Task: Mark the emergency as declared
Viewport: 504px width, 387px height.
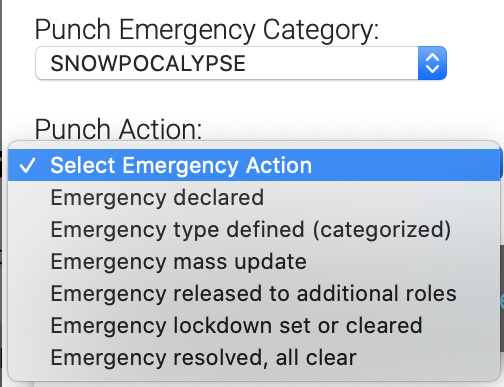Action: point(254,197)
